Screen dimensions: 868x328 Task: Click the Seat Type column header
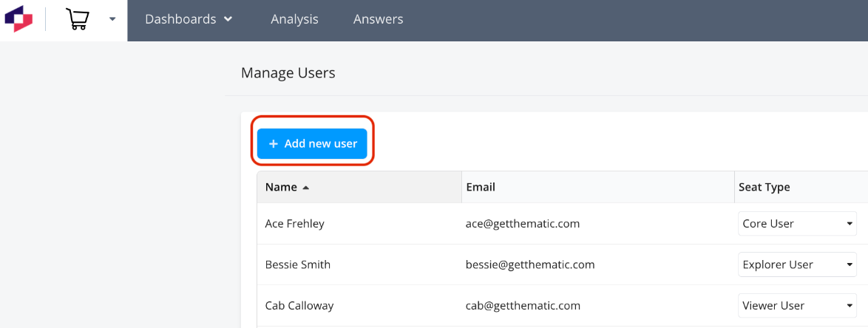click(801, 187)
